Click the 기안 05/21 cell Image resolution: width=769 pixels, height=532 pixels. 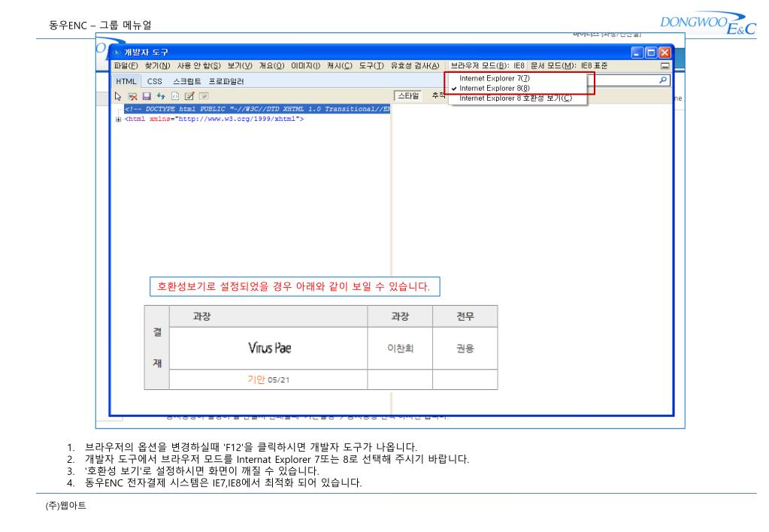(x=268, y=379)
